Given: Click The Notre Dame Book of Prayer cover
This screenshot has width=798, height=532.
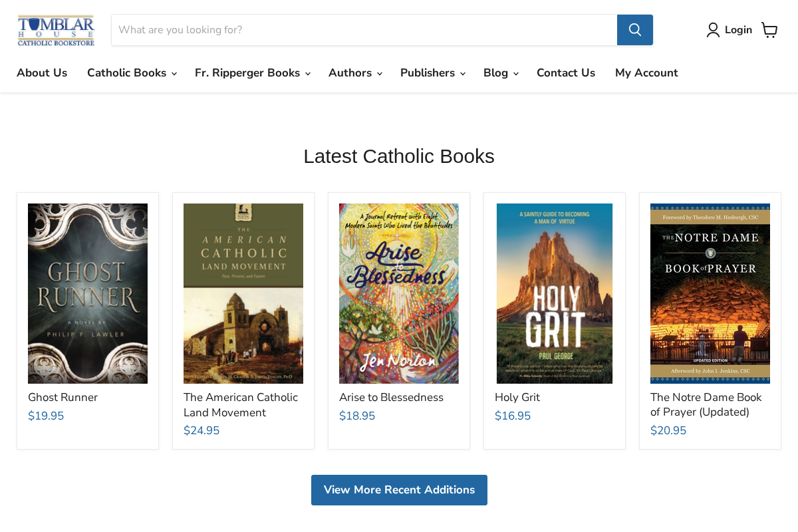Looking at the screenshot, I should [710, 293].
